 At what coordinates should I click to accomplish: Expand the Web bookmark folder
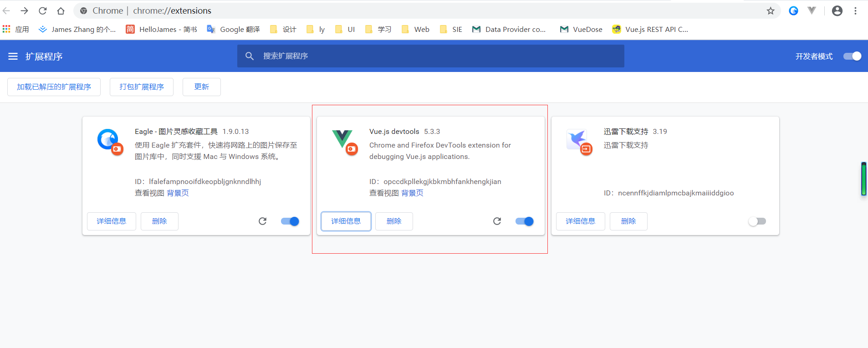415,29
